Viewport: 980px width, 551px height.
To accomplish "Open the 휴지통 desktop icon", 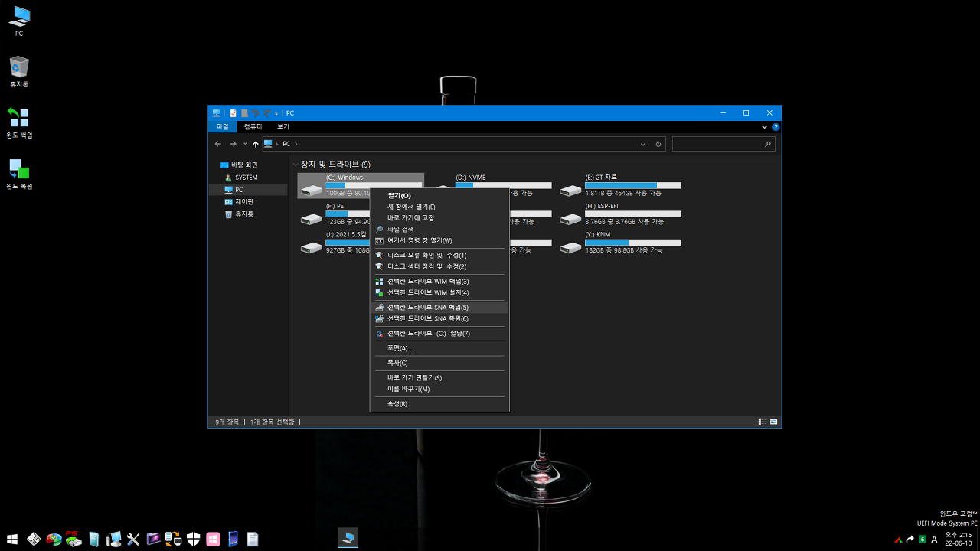I will [x=19, y=71].
